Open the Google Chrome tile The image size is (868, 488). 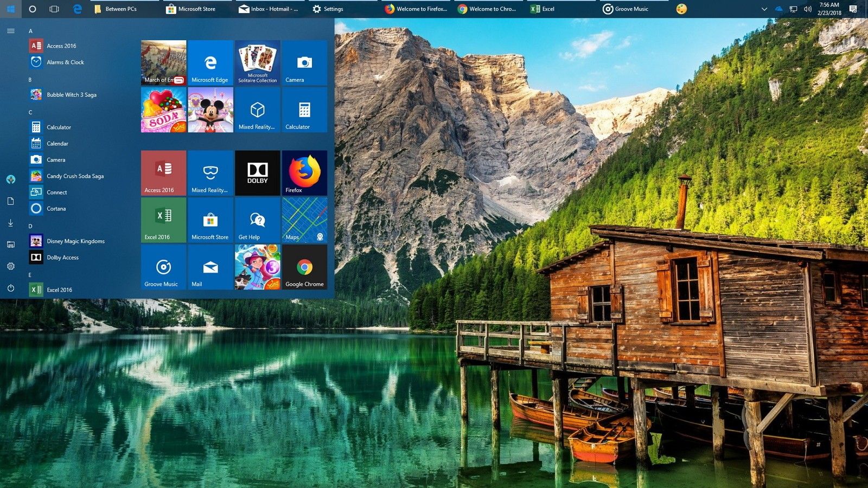[x=304, y=267]
